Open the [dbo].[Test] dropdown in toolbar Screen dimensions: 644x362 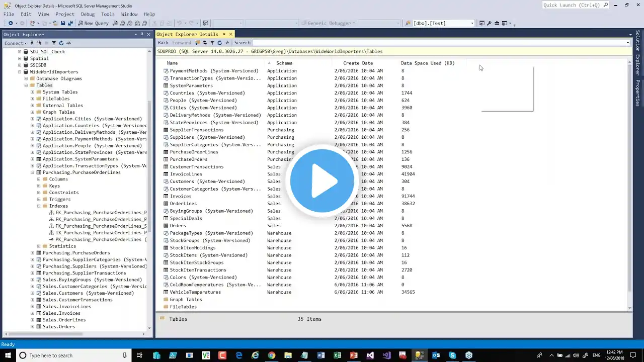(x=472, y=23)
